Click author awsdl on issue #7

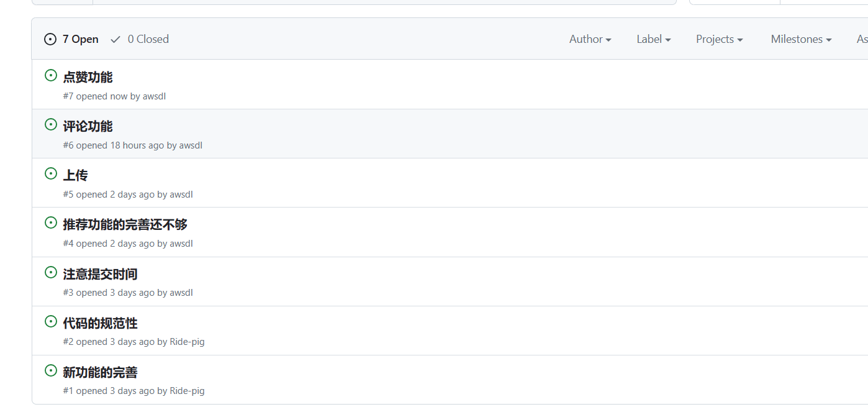coord(154,96)
